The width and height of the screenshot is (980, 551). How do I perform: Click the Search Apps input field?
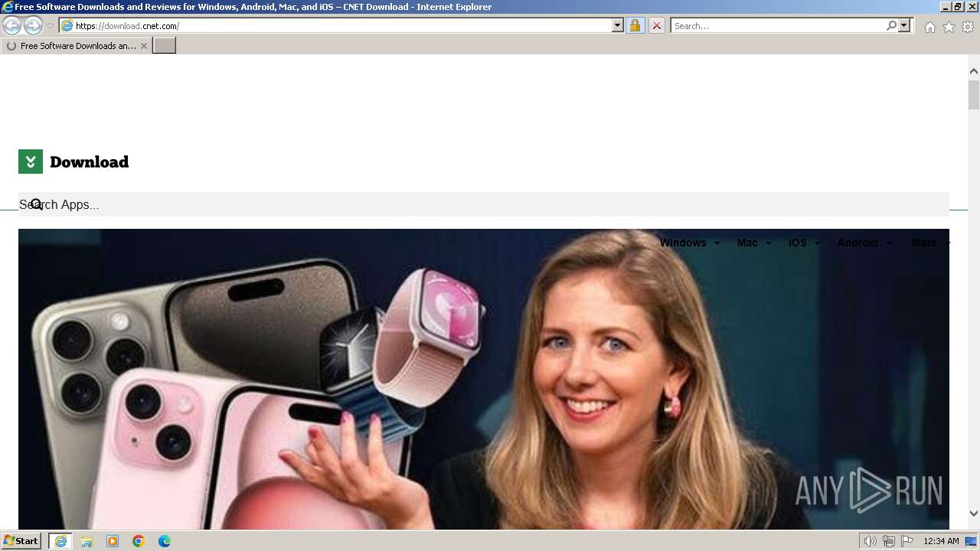pyautogui.click(x=484, y=204)
